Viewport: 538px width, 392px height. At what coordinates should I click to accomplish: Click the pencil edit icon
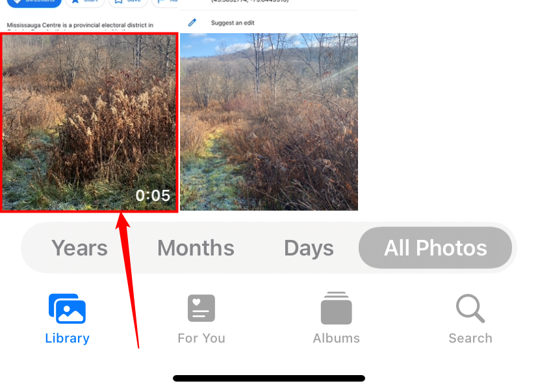(x=192, y=23)
